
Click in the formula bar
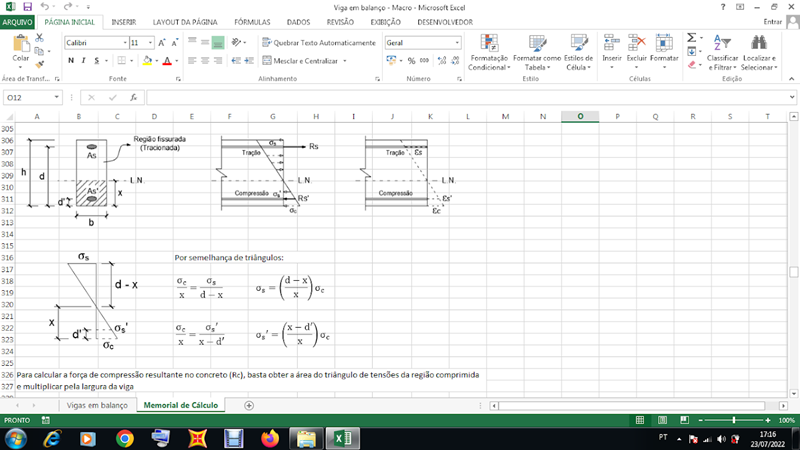(467, 97)
